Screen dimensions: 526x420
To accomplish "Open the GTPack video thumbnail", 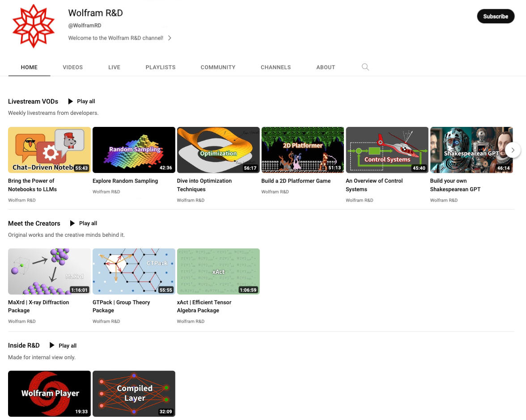I will click(x=134, y=272).
